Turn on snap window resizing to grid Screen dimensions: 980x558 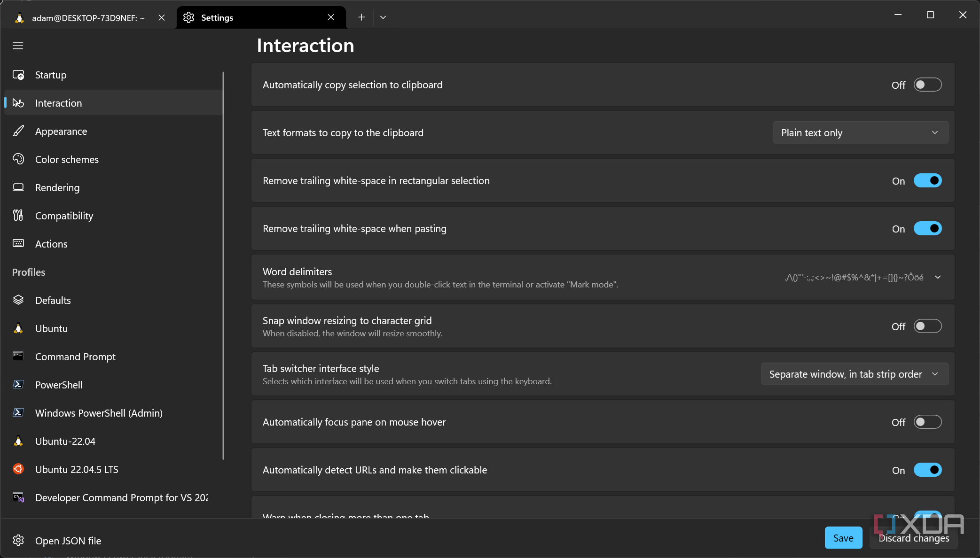point(927,326)
